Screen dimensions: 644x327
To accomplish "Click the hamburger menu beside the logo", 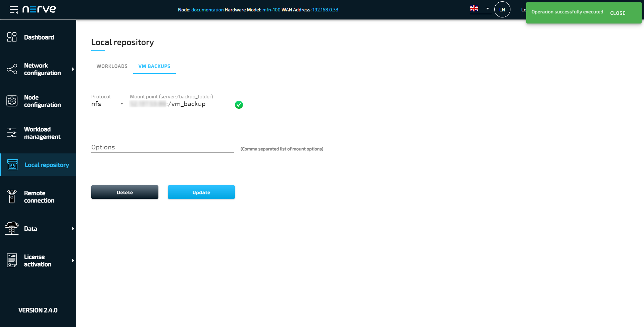I will pos(13,9).
